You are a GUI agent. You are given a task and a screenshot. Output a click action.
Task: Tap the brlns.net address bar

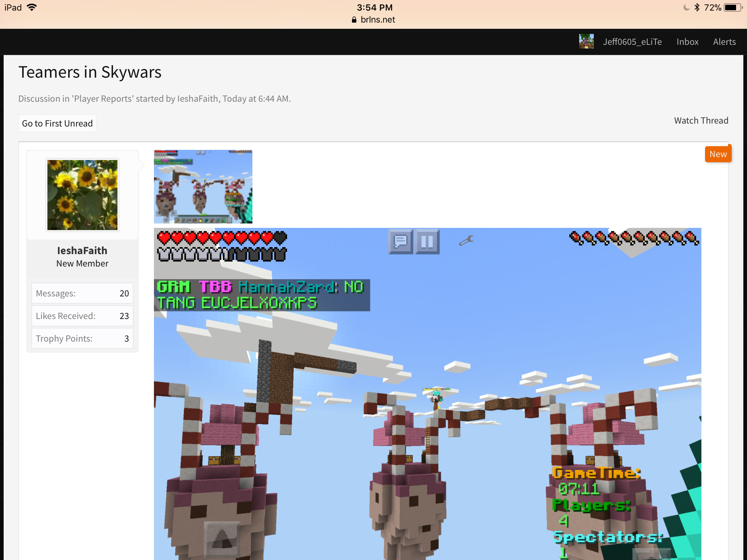pos(373,20)
